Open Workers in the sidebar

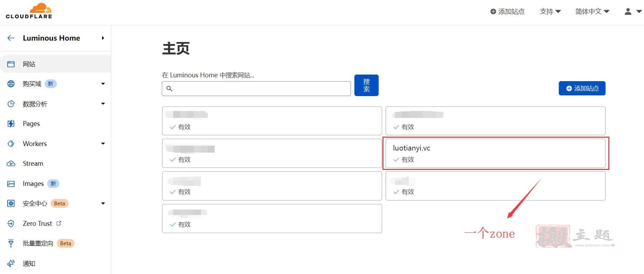(35, 144)
